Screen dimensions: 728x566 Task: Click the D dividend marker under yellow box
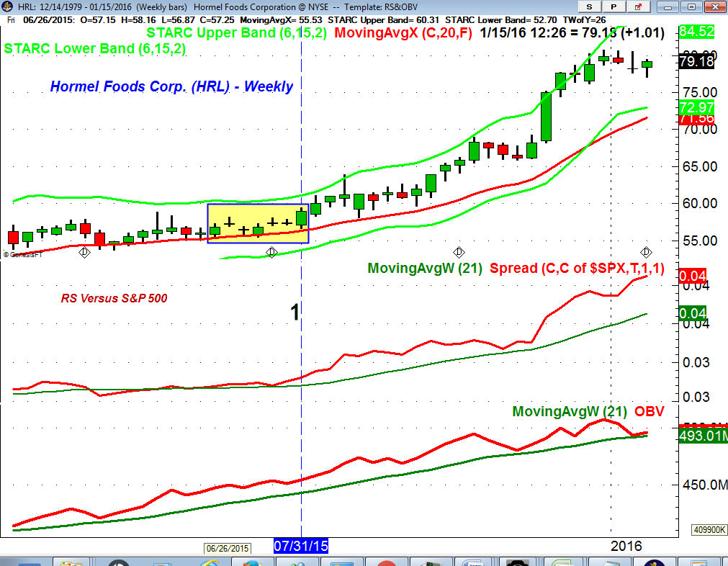[x=271, y=252]
